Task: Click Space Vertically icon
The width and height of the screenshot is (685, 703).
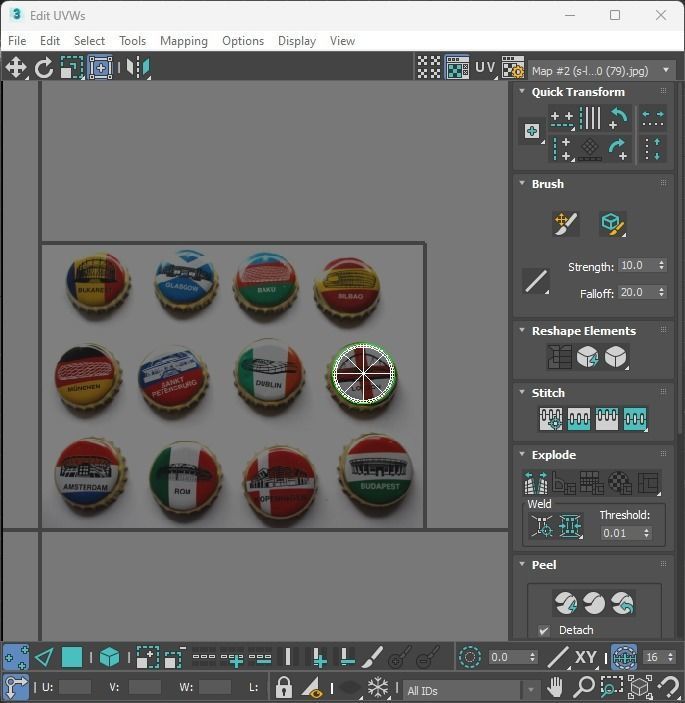Action: point(653,149)
